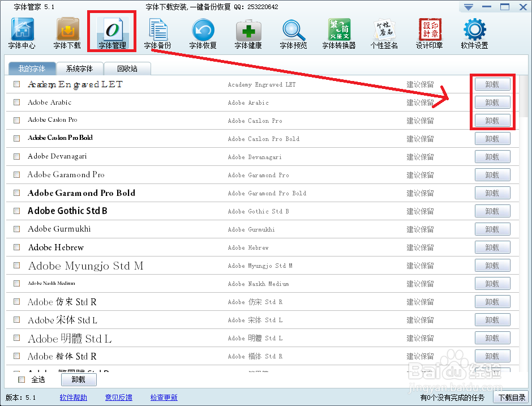Tick the 全选 select-all checkbox
This screenshot has height=406, width=532.
pos(22,379)
